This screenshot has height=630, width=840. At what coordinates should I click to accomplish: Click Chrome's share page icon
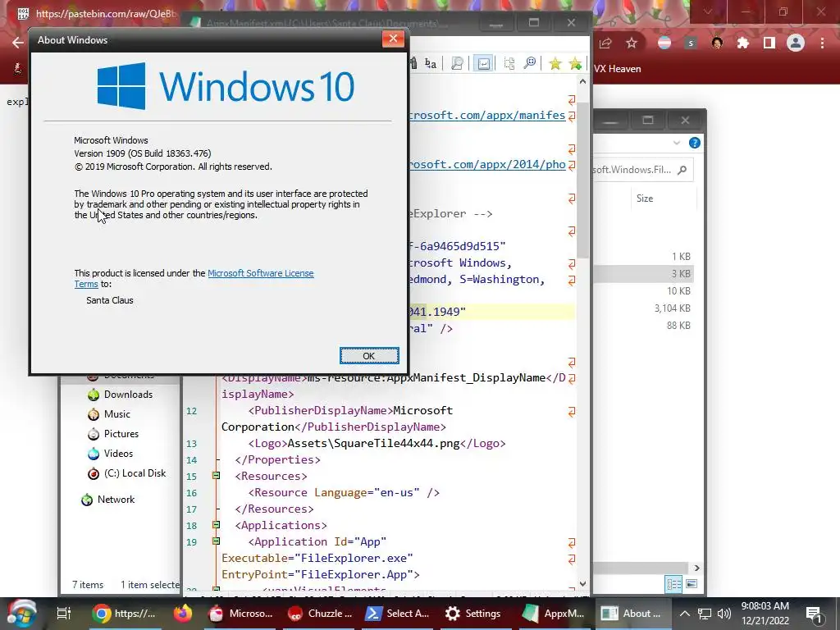pos(605,43)
